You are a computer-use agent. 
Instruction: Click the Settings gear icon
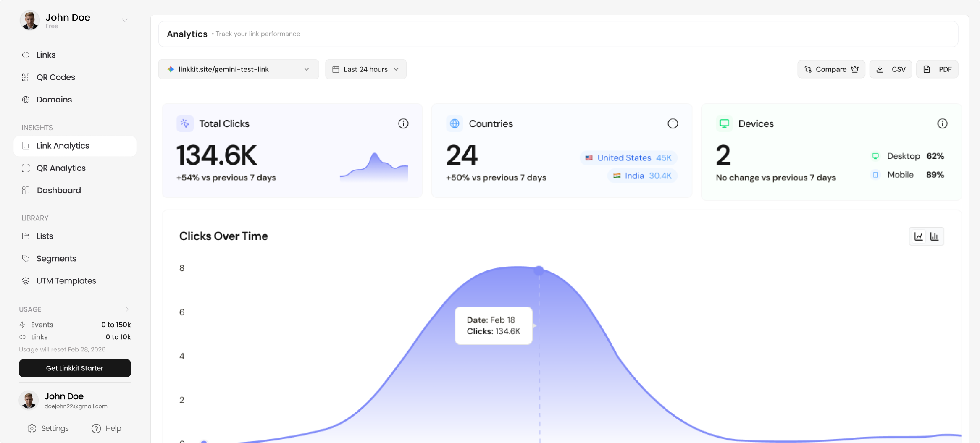[32, 428]
